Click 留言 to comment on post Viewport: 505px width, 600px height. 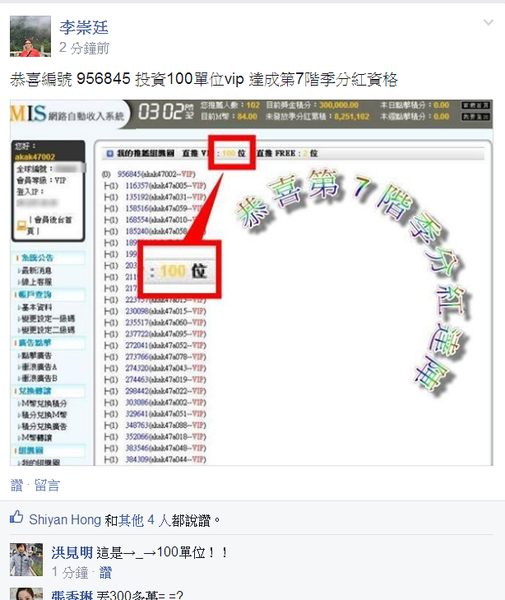coord(47,485)
